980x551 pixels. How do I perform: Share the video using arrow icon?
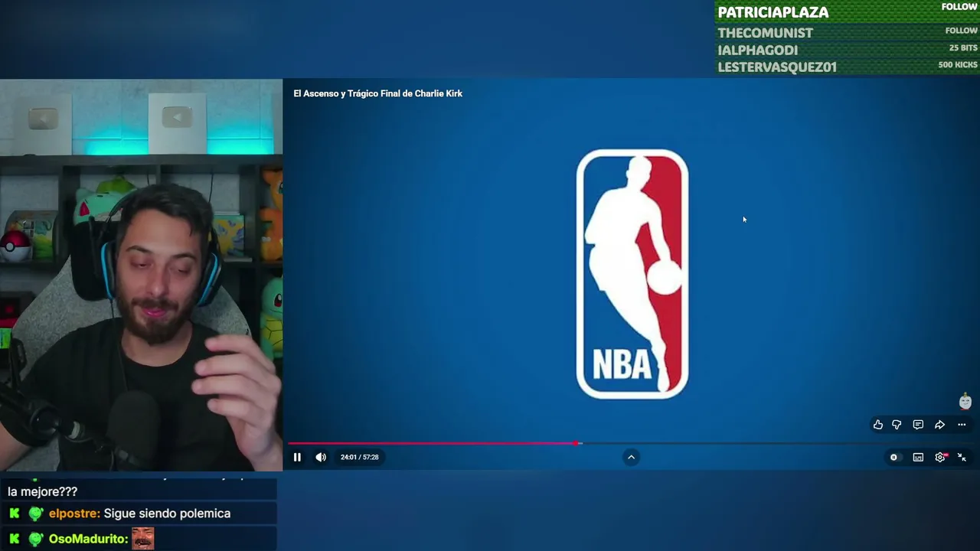tap(939, 425)
